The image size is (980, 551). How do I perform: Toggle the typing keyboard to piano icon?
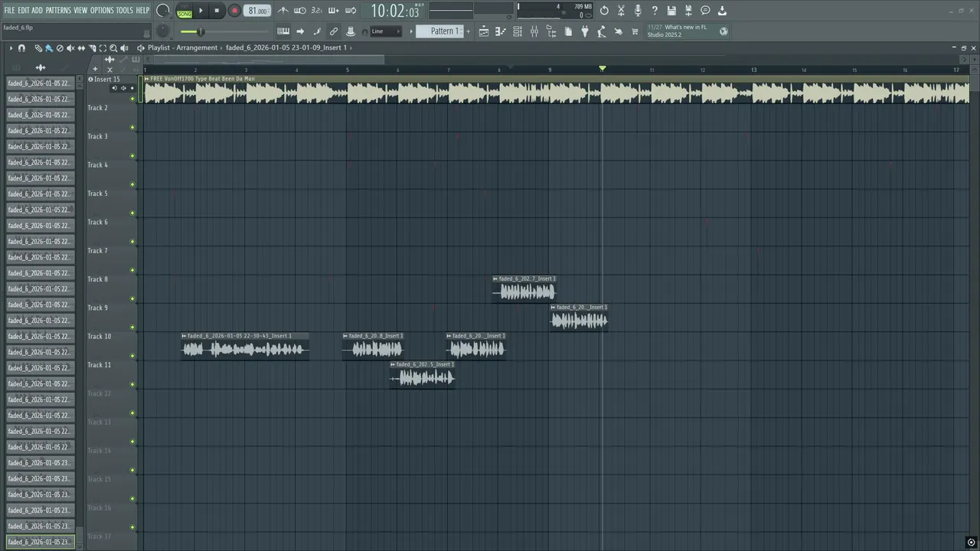283,31
